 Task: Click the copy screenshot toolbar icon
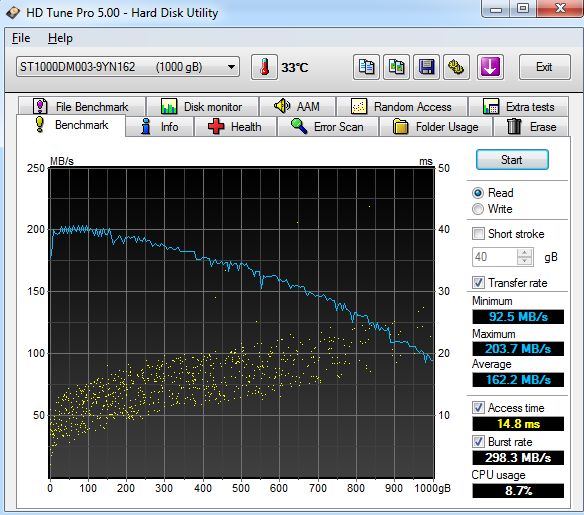[x=396, y=67]
